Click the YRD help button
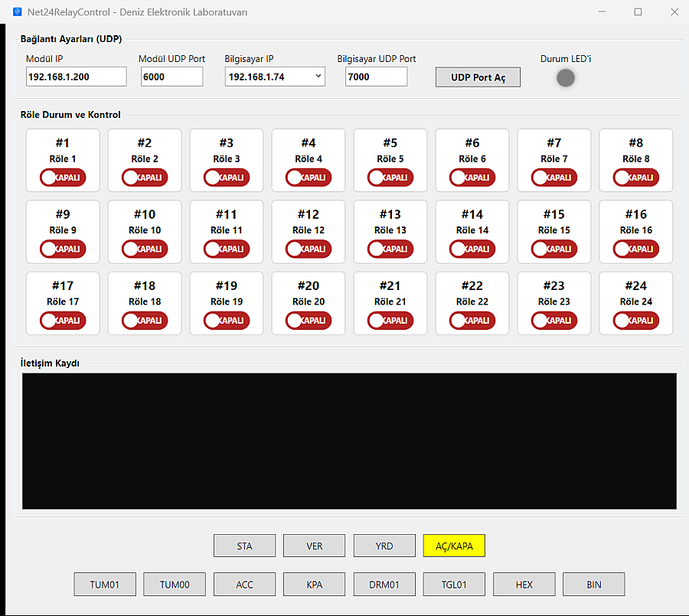 (x=384, y=546)
